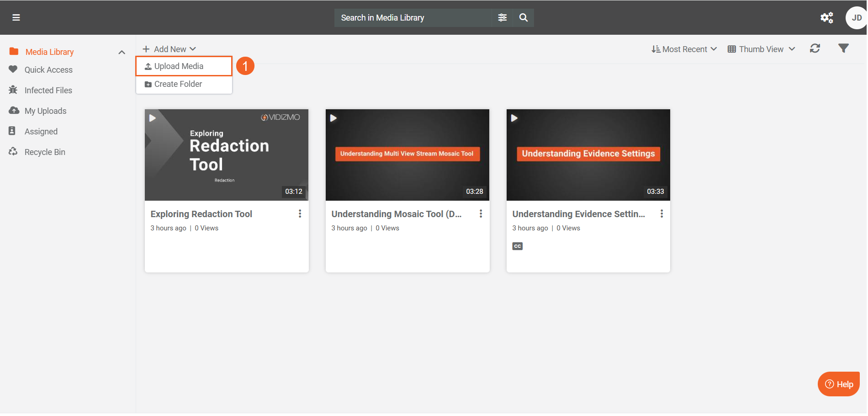The height and width of the screenshot is (416, 868).
Task: Open the JD user profile avatar
Action: 856,18
